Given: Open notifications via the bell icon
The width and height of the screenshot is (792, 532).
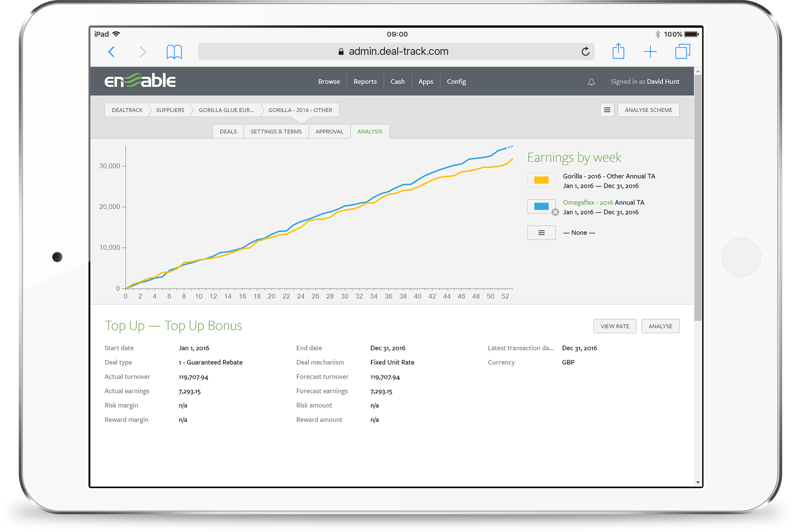Looking at the screenshot, I should [591, 82].
